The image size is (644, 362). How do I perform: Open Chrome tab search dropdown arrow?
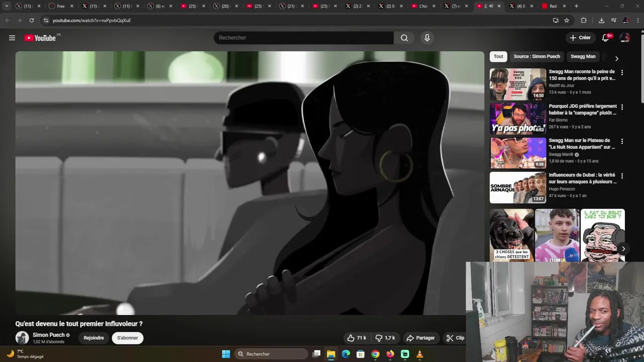point(7,6)
